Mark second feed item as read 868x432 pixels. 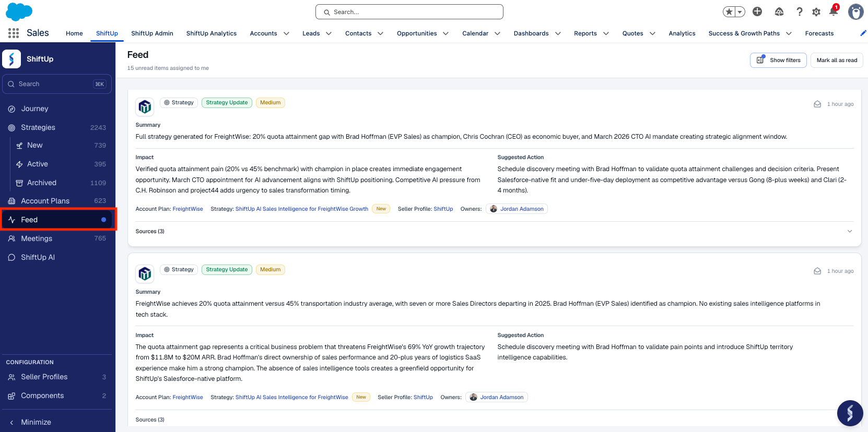click(817, 271)
